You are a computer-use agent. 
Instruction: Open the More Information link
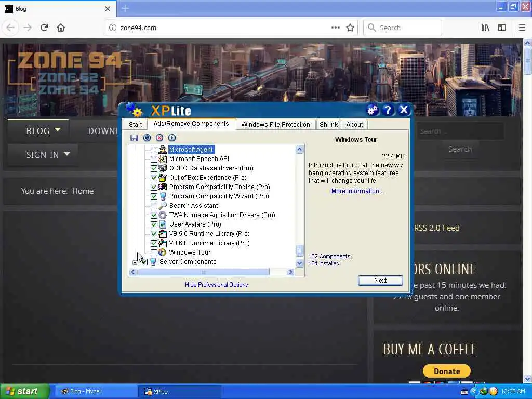tap(357, 191)
